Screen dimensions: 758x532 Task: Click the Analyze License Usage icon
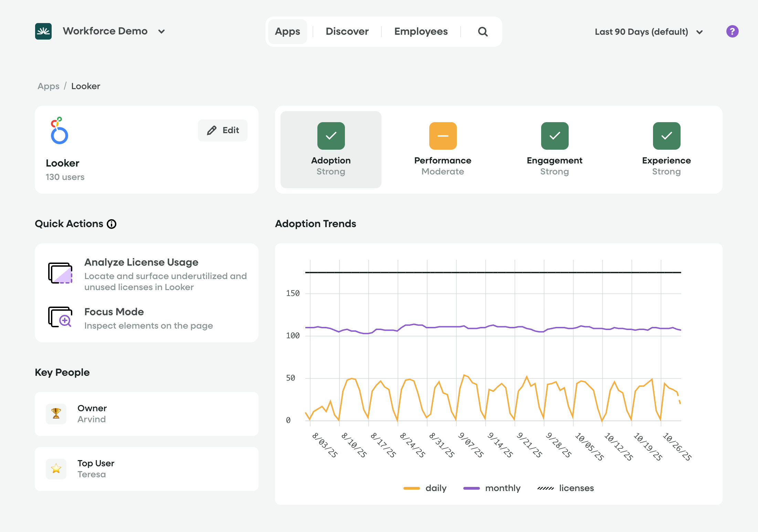pos(60,273)
